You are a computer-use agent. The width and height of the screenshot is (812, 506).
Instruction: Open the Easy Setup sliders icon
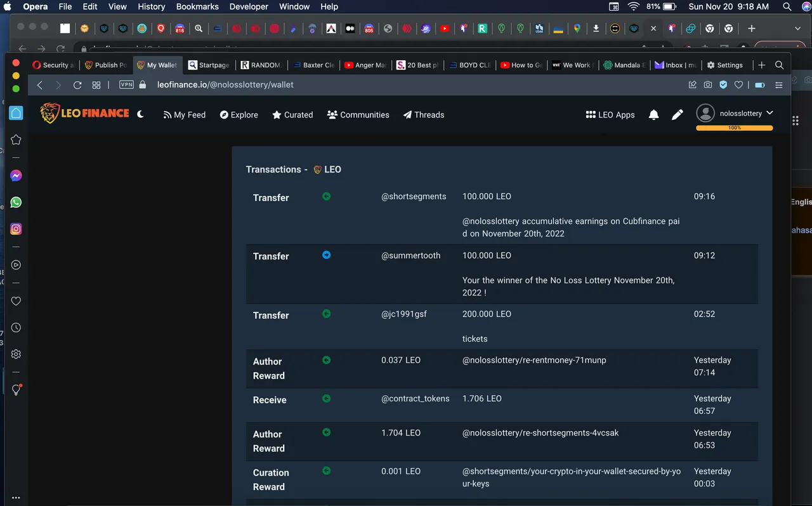[x=779, y=84]
